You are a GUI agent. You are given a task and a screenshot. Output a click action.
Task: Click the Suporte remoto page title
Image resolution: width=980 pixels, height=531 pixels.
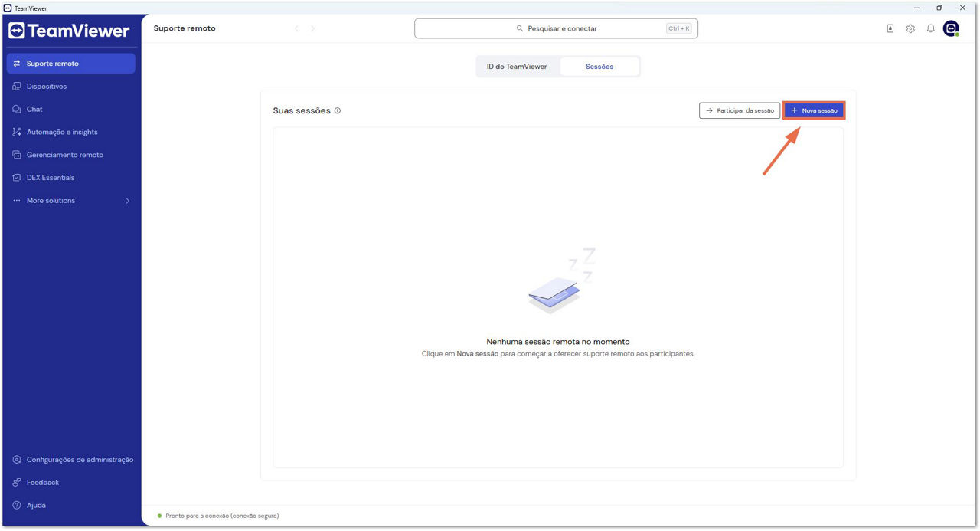coord(185,28)
